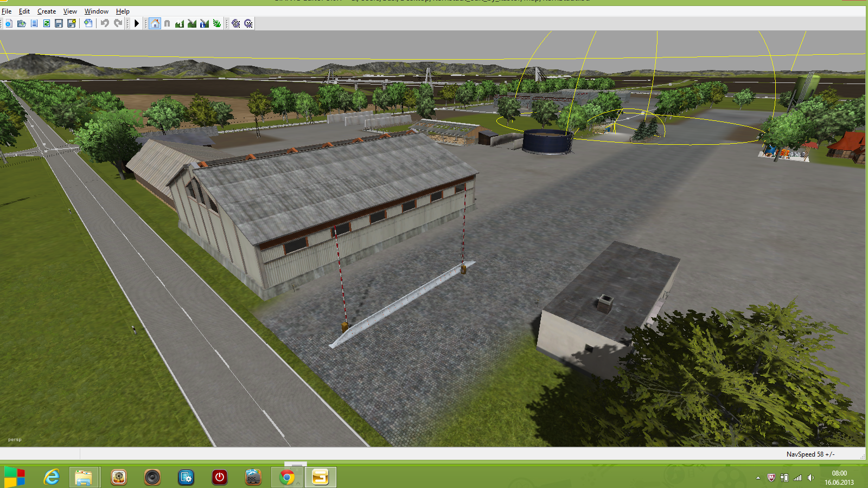The width and height of the screenshot is (868, 488).
Task: Click the blue document list toolbar icon
Action: 34,23
